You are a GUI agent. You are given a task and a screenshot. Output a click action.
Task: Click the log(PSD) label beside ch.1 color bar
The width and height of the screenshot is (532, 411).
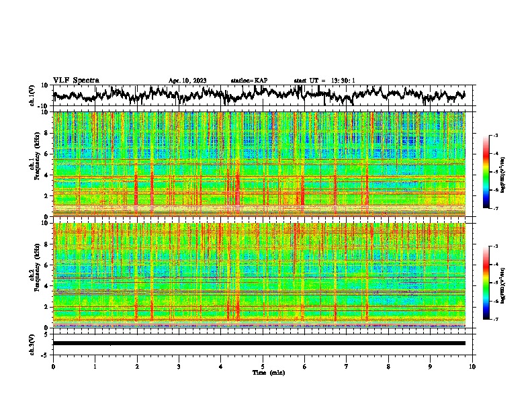[502, 175]
